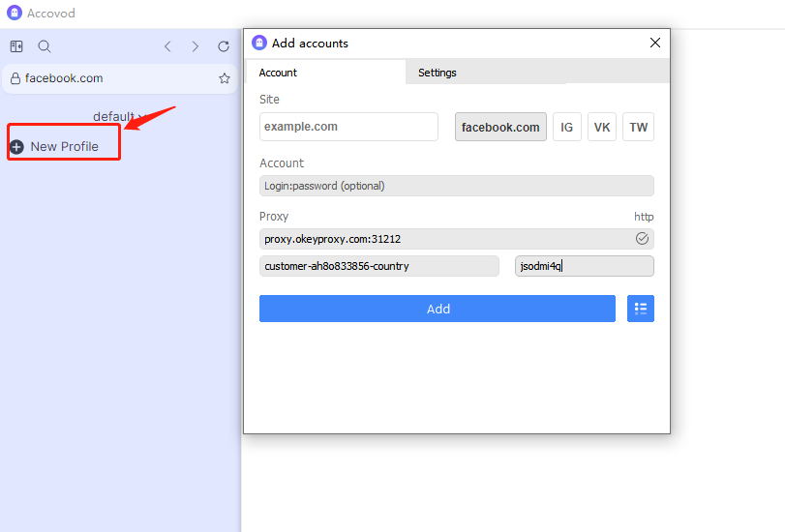
Task: Select the IG site preset
Action: pos(567,127)
